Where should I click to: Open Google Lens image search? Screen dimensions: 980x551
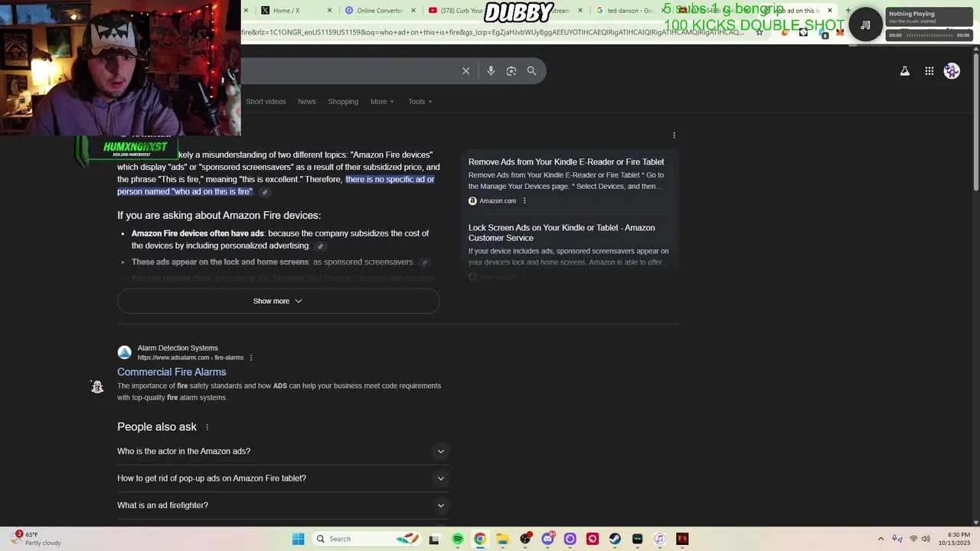coord(511,70)
